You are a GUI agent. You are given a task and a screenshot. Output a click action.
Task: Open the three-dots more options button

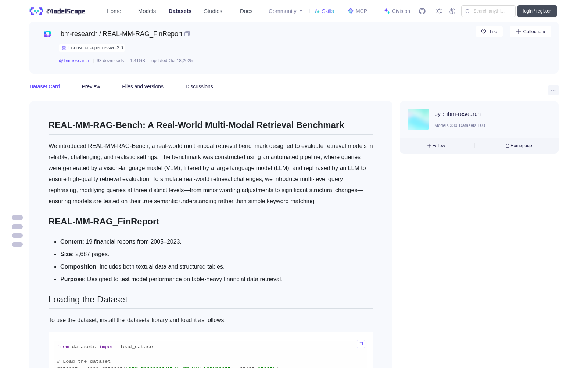[553, 90]
